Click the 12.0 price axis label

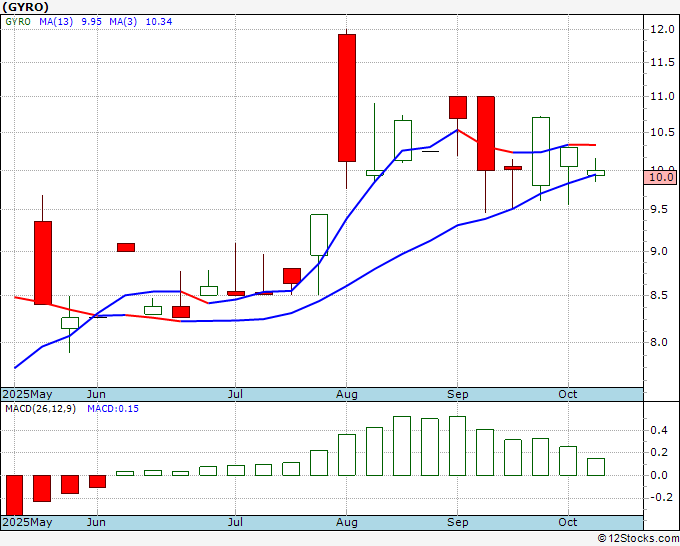coord(662,29)
